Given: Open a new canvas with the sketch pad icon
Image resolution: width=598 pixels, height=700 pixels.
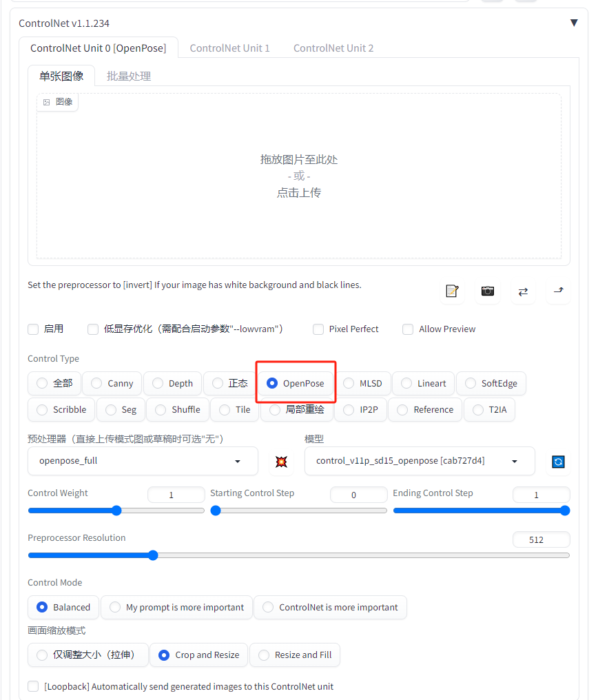Looking at the screenshot, I should (452, 291).
